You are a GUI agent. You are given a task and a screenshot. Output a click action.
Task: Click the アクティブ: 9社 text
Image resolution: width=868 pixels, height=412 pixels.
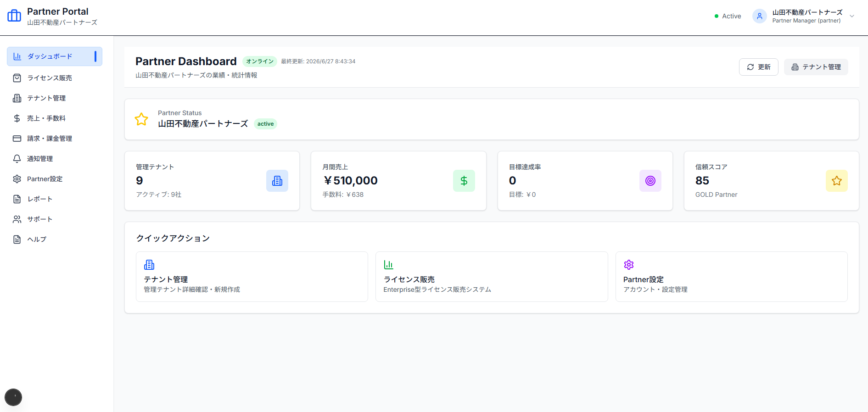[159, 195]
